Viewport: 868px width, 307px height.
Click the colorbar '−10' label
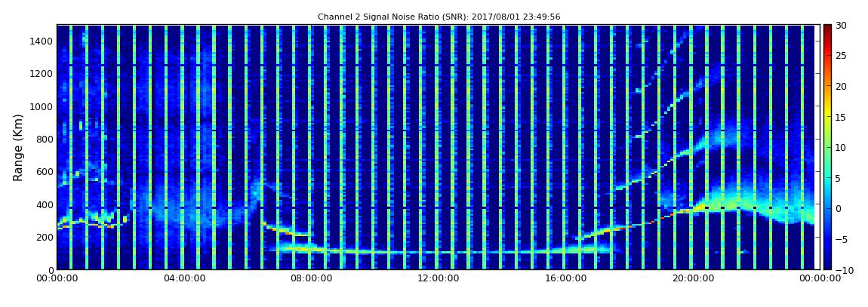[843, 270]
